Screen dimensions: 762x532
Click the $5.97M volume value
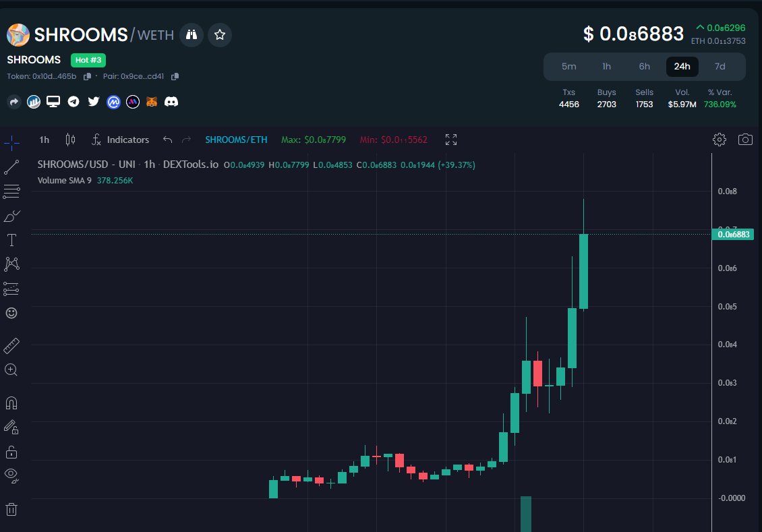682,105
